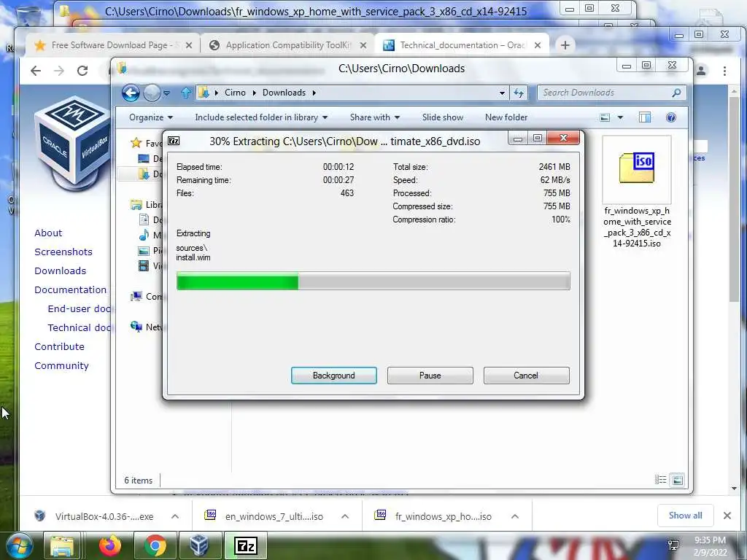Open address bar history dropdown
Screen dimensions: 747x560
502,93
